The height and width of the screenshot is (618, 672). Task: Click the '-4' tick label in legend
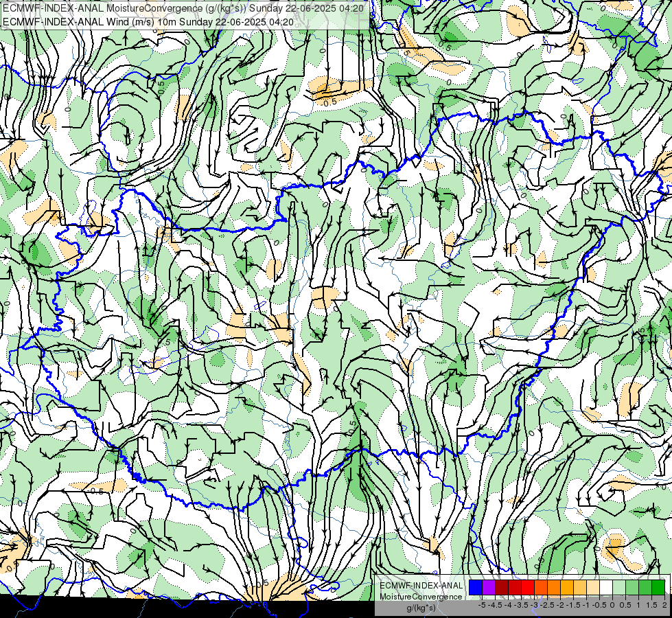pos(508,605)
